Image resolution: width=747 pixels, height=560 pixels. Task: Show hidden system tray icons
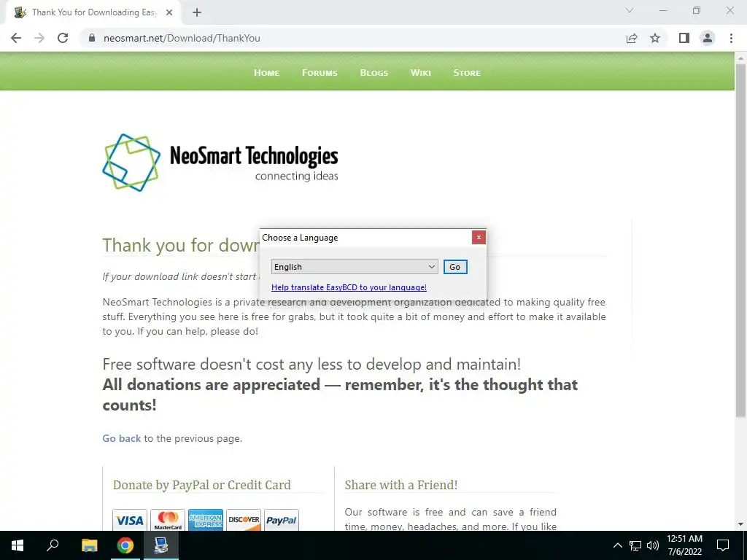click(x=617, y=545)
